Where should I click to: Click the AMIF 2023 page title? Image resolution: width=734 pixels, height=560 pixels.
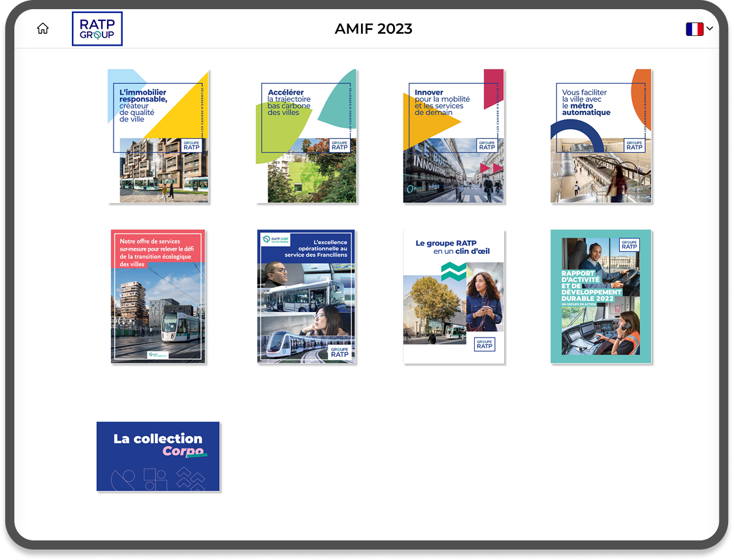click(374, 29)
